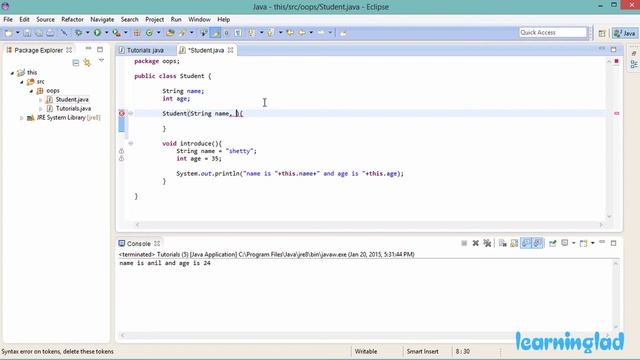Click the Quick Access search field

click(553, 32)
